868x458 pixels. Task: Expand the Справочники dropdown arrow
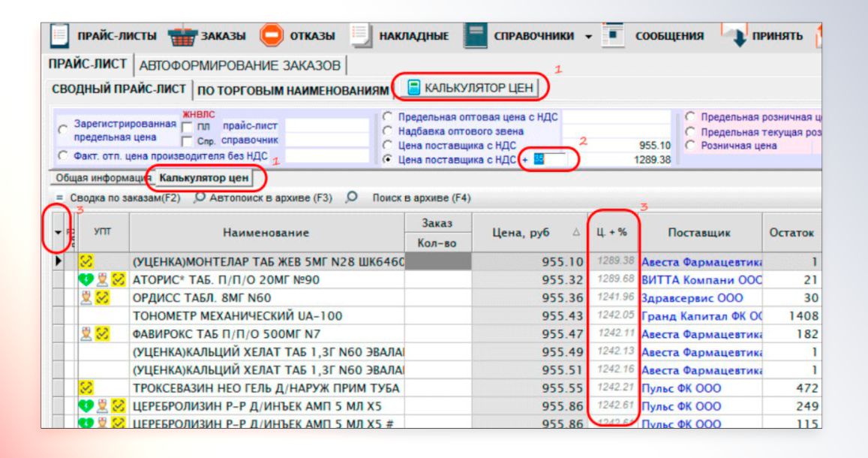click(588, 36)
